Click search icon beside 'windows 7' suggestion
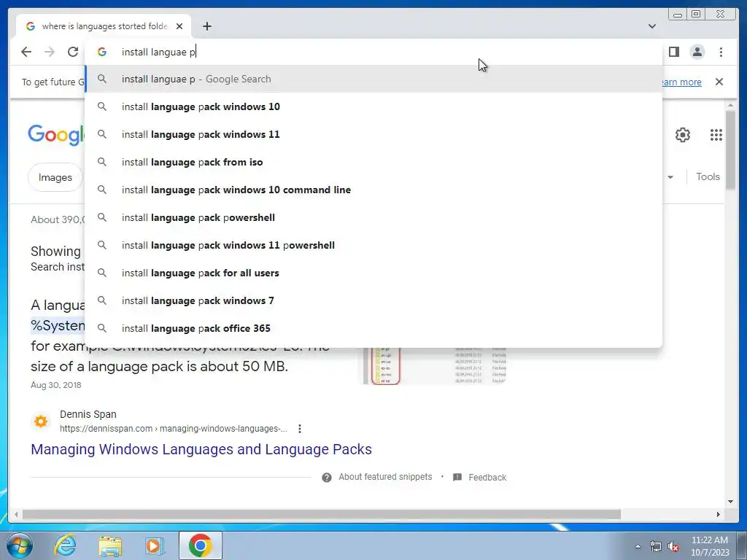This screenshot has height=560, width=747. pyautogui.click(x=102, y=300)
